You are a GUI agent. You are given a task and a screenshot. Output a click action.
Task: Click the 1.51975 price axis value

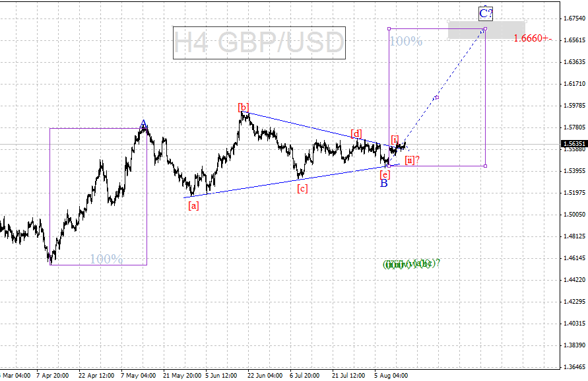click(575, 193)
